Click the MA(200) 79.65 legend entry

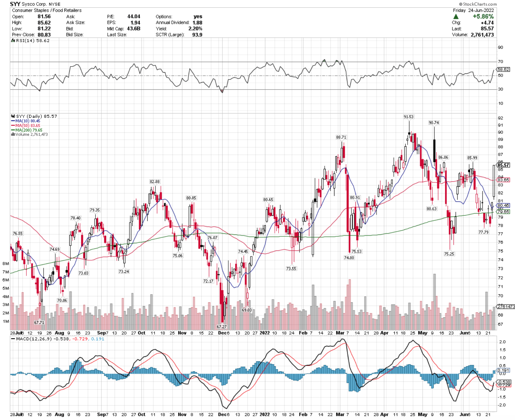point(27,130)
